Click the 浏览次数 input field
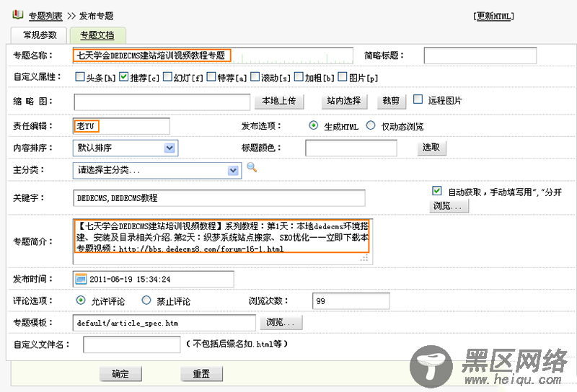The width and height of the screenshot is (577, 392). [x=351, y=301]
